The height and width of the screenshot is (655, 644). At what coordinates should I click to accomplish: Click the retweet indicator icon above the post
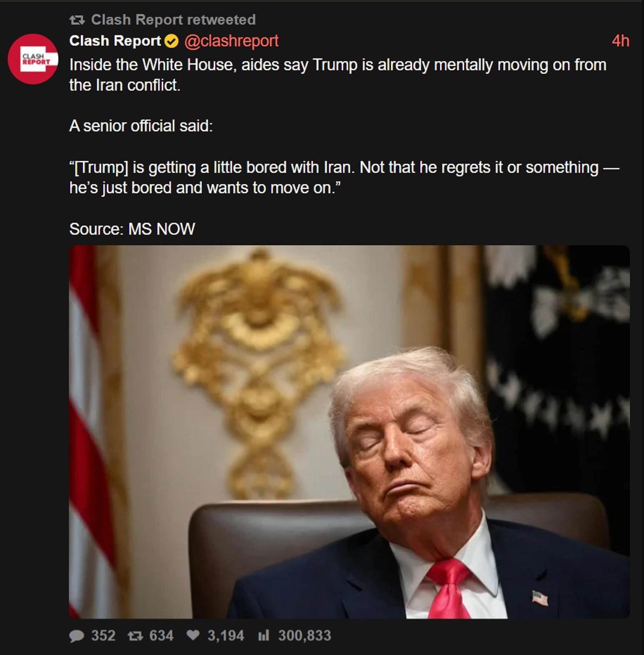pos(77,20)
